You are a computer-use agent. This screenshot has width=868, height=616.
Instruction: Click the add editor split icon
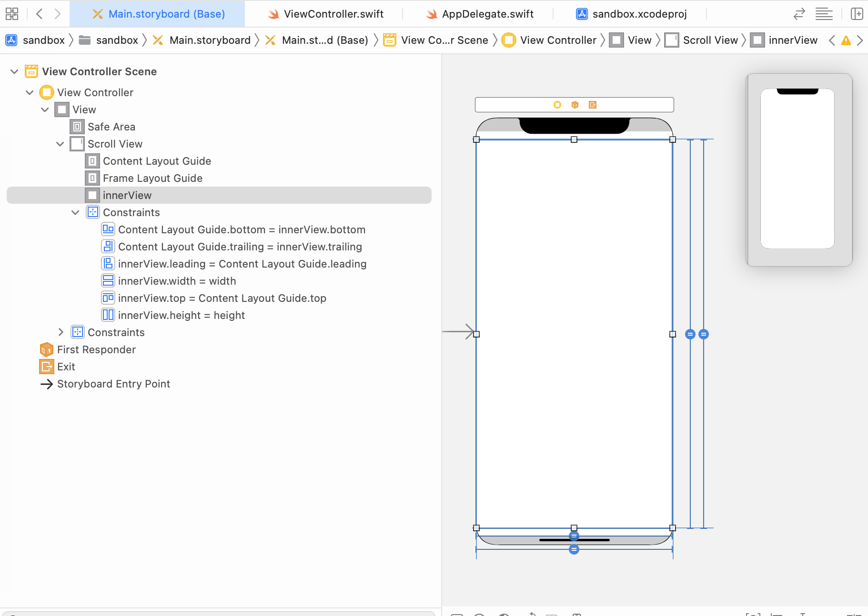click(857, 14)
